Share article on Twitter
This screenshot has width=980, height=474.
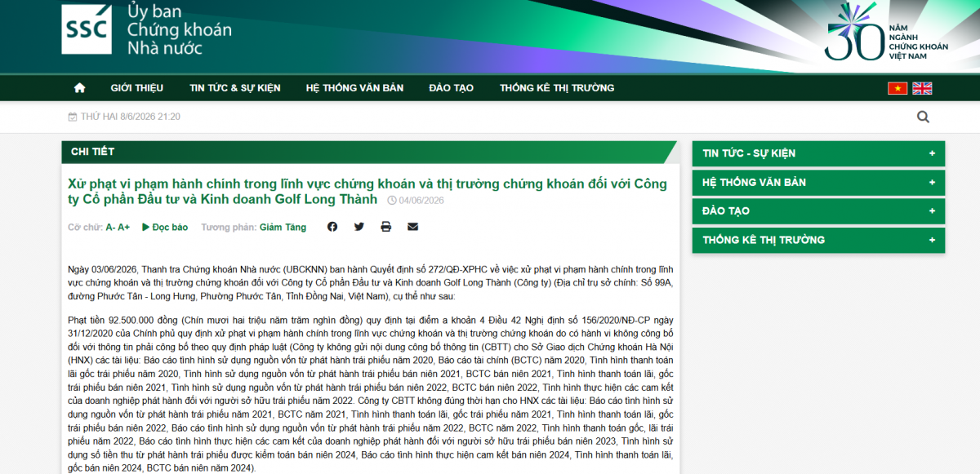359,227
